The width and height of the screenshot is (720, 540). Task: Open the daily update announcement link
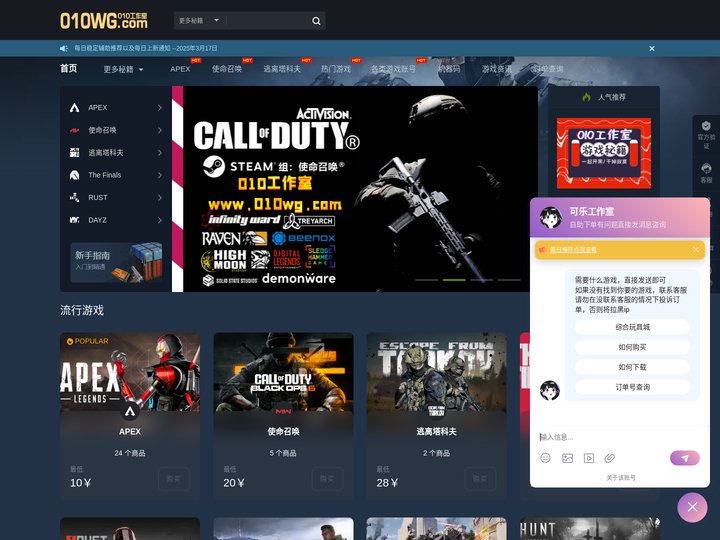pos(146,48)
